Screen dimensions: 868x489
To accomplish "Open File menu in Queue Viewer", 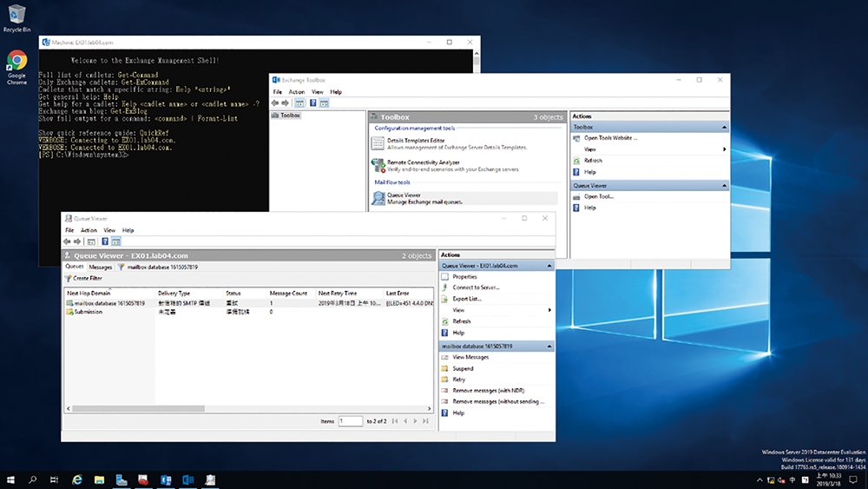I will (69, 230).
